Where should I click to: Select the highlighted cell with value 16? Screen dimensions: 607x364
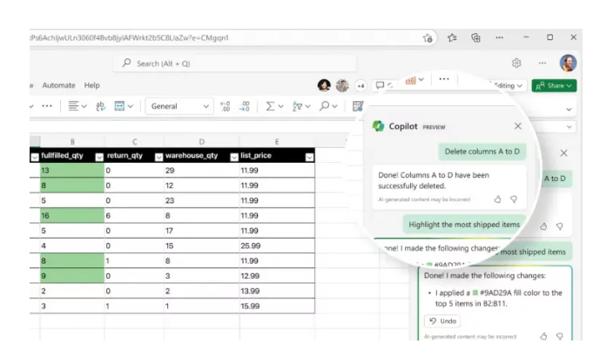[72, 216]
